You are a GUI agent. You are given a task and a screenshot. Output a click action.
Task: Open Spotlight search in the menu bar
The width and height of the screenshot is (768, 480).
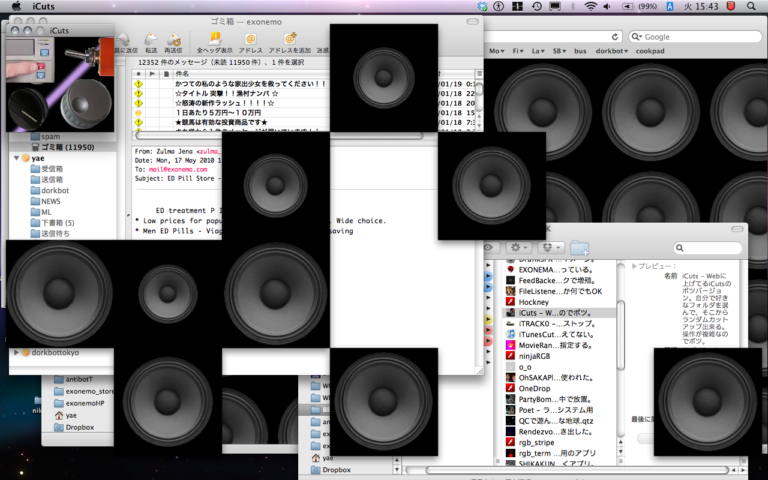751,6
